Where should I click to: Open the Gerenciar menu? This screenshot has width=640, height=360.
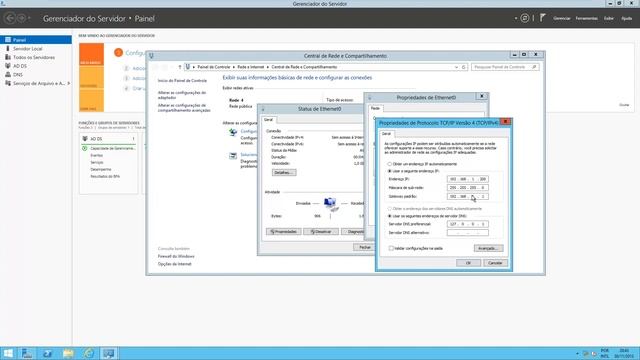click(x=562, y=18)
